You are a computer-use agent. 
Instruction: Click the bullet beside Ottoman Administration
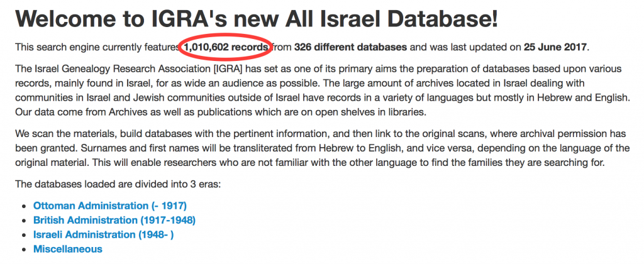25,206
